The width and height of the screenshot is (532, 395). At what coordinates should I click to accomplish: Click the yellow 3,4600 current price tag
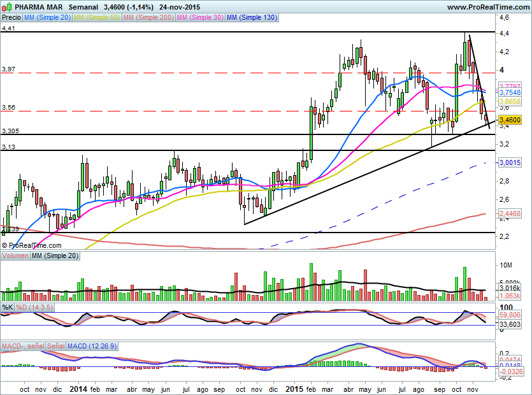point(510,119)
